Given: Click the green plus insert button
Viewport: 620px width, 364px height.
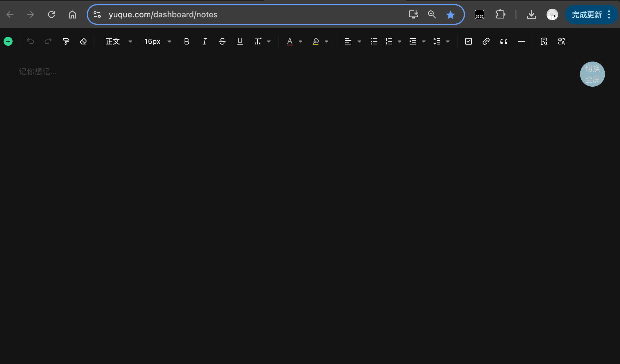Looking at the screenshot, I should (8, 42).
